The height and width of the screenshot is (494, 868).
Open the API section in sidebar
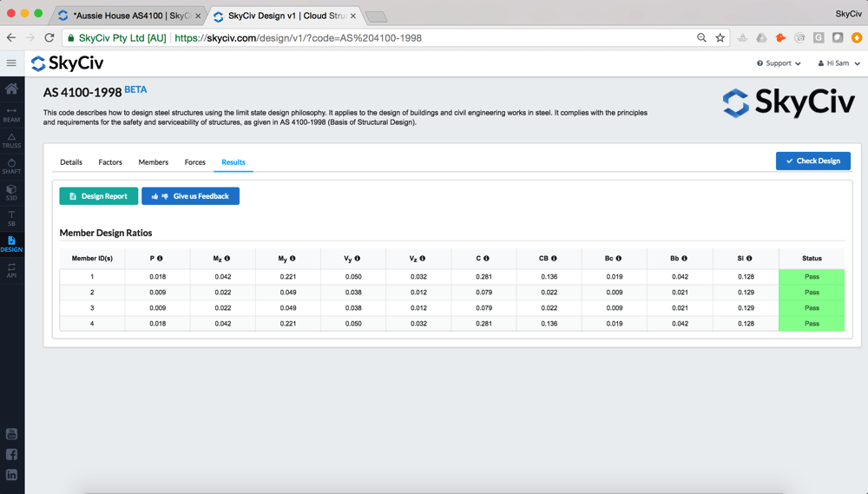point(12,270)
